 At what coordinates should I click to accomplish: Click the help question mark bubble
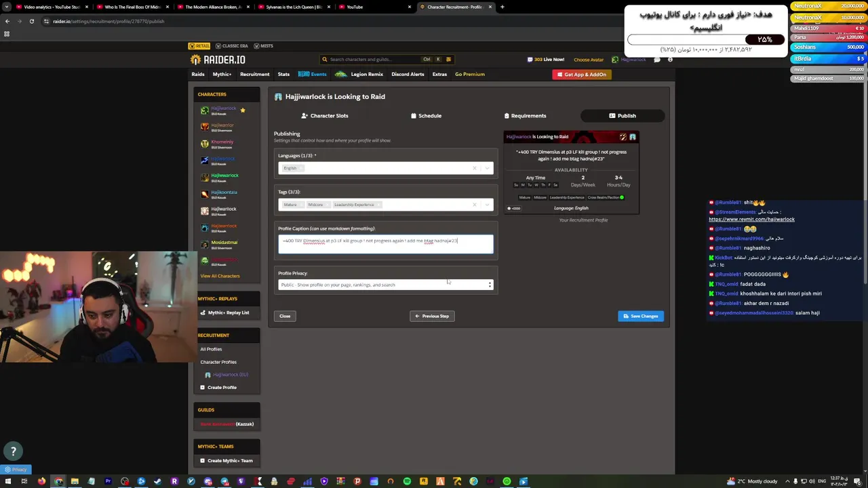click(13, 451)
